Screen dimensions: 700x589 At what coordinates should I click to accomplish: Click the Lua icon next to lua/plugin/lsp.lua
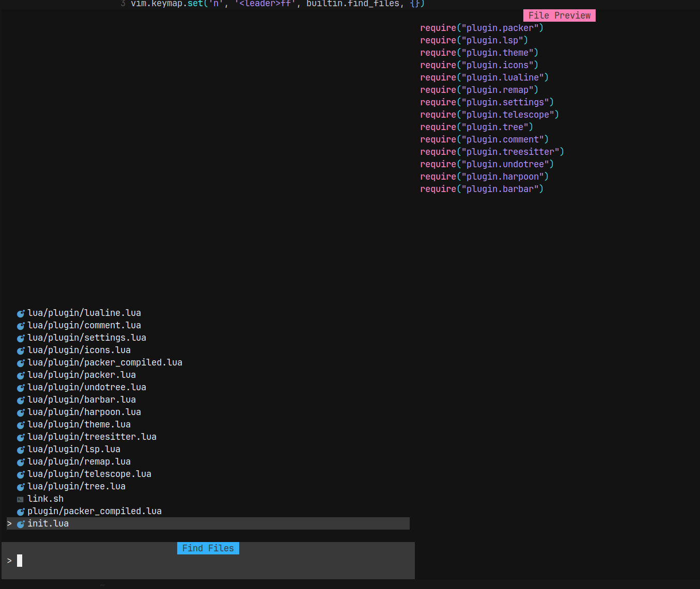(x=21, y=449)
